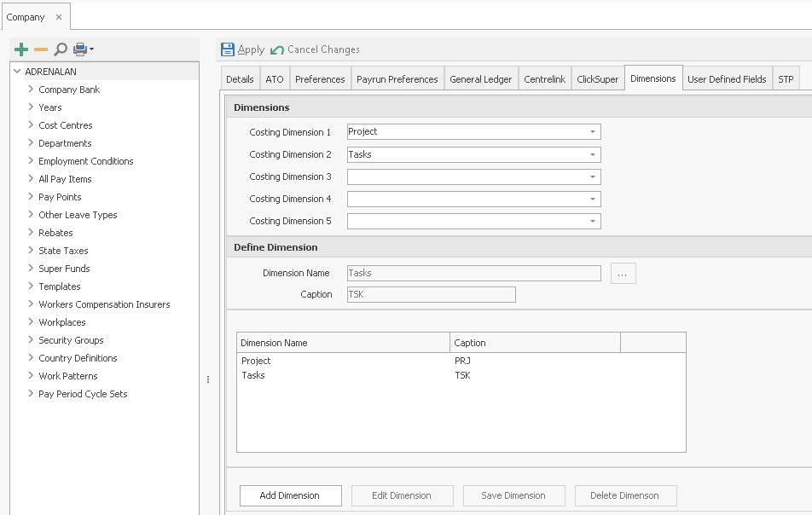The height and width of the screenshot is (515, 812).
Task: Open the Costing Dimension 3 dropdown
Action: coord(593,177)
